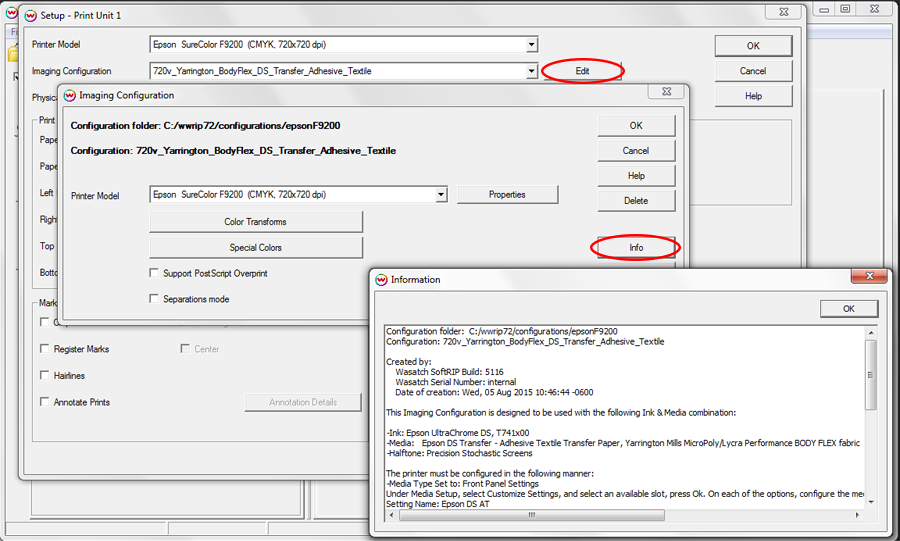
Task: Open the Imaging Configuration dropdown arrow
Action: point(532,71)
